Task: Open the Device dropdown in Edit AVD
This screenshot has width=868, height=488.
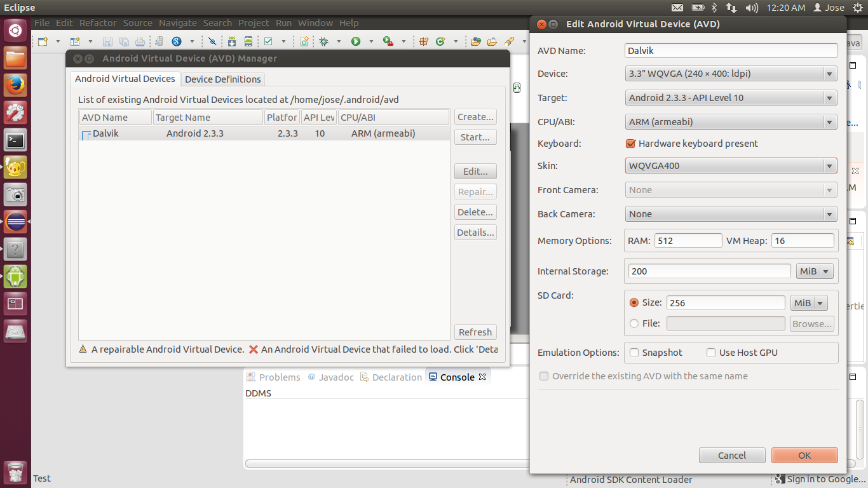Action: pyautogui.click(x=731, y=74)
